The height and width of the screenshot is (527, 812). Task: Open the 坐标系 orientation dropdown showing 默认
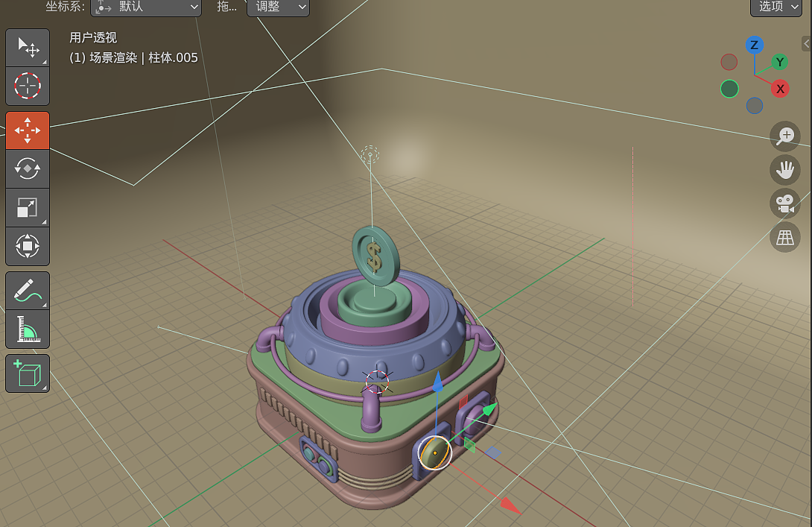coord(145,8)
